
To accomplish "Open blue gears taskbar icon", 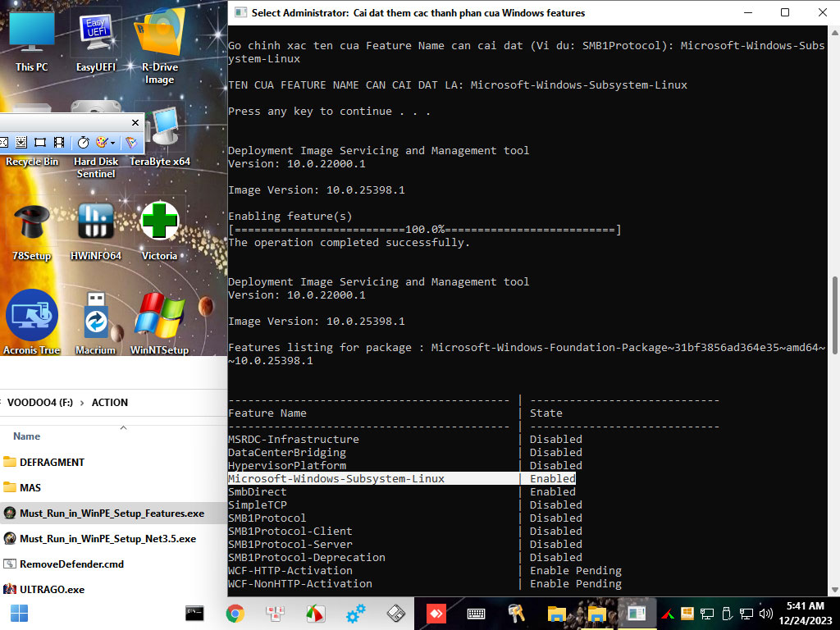I will coord(355,614).
